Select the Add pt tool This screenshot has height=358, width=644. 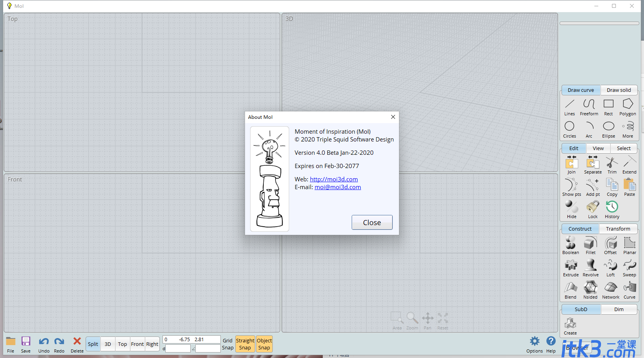pos(593,187)
